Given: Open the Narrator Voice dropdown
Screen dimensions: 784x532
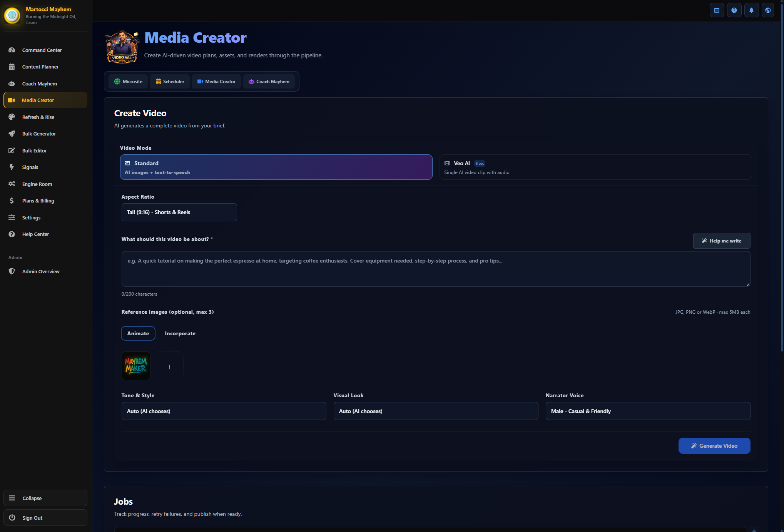Looking at the screenshot, I should 647,411.
